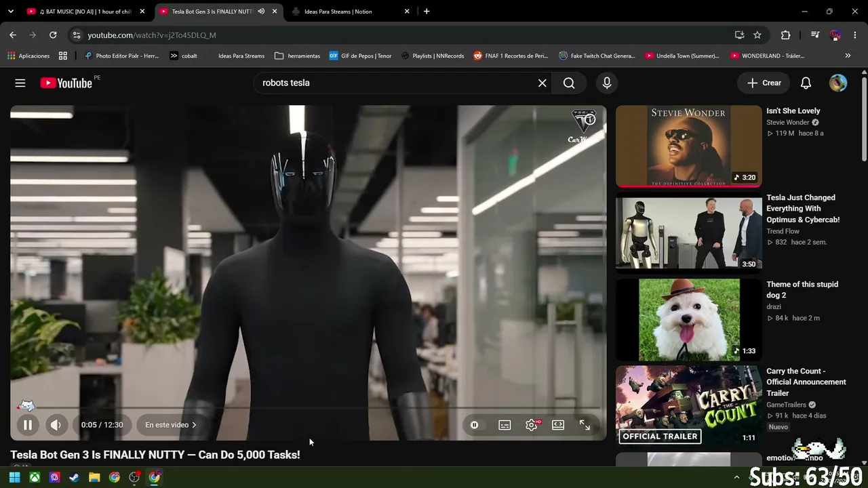The height and width of the screenshot is (488, 868).
Task: Open the tab search dropdown arrow
Action: point(10,12)
